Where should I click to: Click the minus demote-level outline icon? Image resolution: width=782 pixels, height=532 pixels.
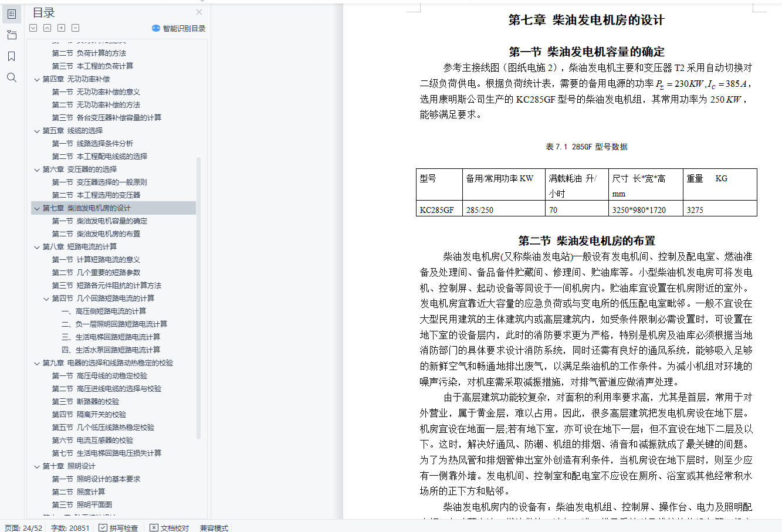point(76,28)
